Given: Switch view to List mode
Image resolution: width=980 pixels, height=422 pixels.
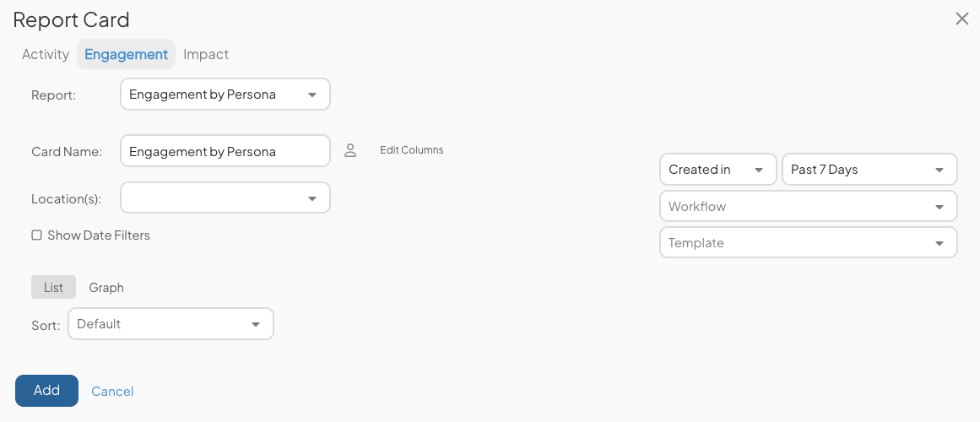Looking at the screenshot, I should coord(54,288).
